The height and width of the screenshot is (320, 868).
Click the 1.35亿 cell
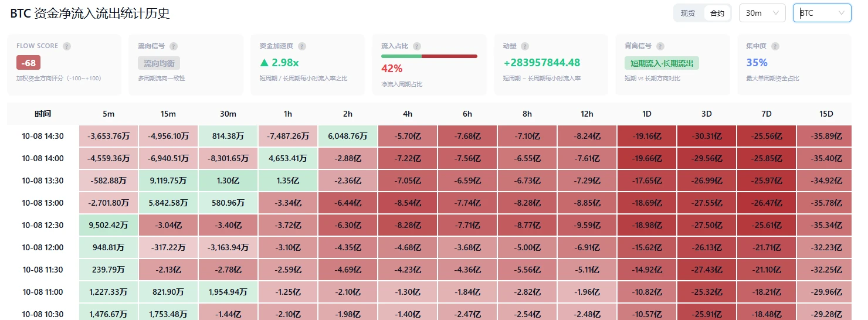288,181
